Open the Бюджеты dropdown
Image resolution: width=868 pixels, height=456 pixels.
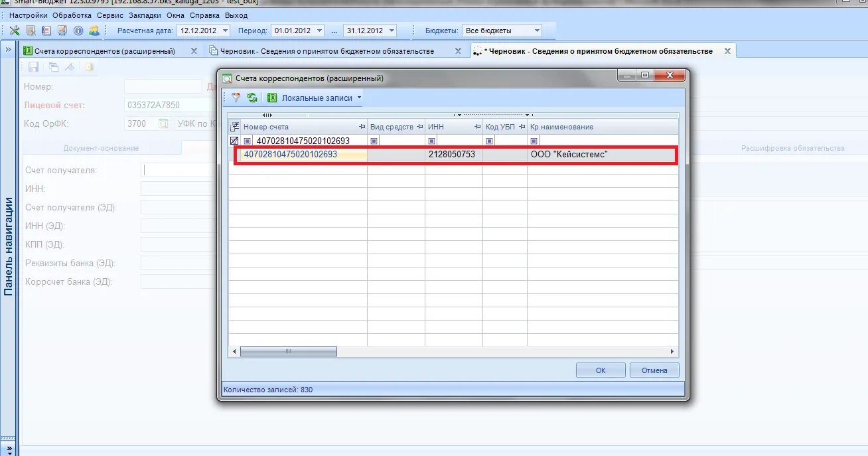pyautogui.click(x=536, y=31)
